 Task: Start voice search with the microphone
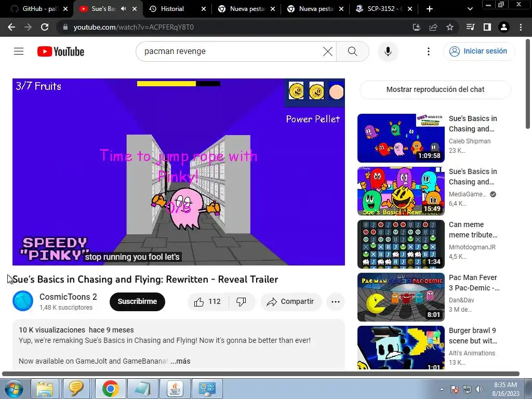(388, 51)
